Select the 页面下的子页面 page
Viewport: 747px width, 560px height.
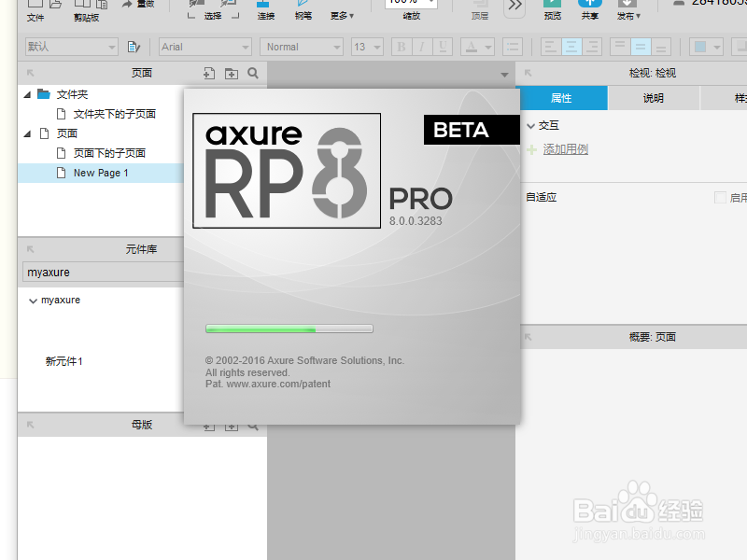pyautogui.click(x=109, y=153)
